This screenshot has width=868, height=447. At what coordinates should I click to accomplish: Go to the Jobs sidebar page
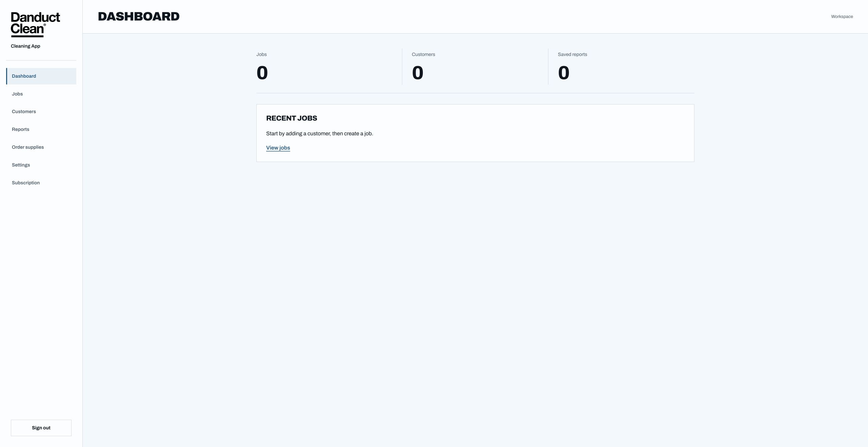(x=41, y=94)
